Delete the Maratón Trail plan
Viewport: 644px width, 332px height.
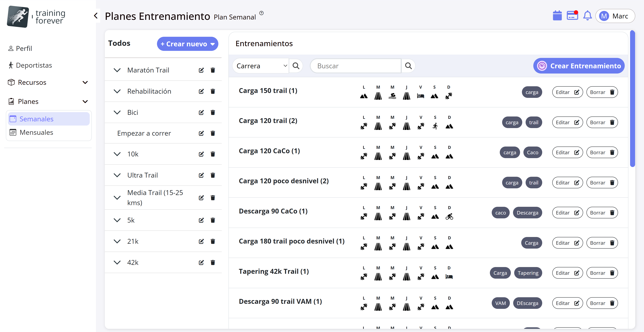click(x=213, y=70)
